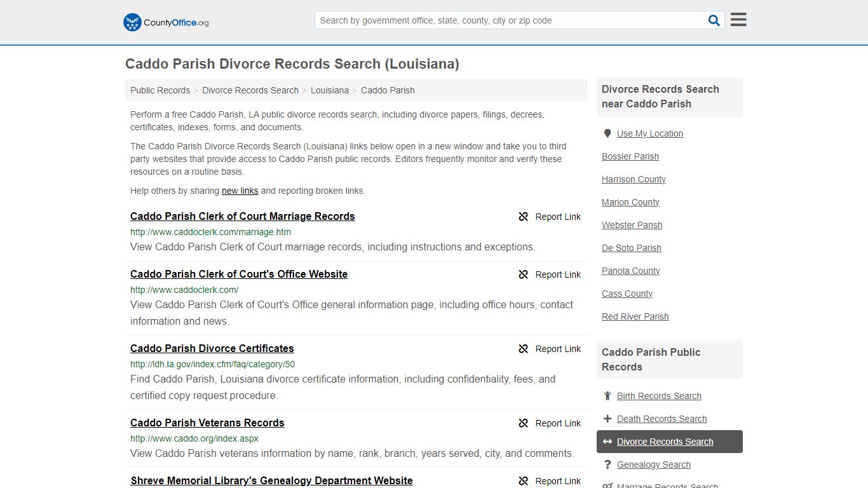
Task: Open Marion County divorce records
Action: pos(630,202)
